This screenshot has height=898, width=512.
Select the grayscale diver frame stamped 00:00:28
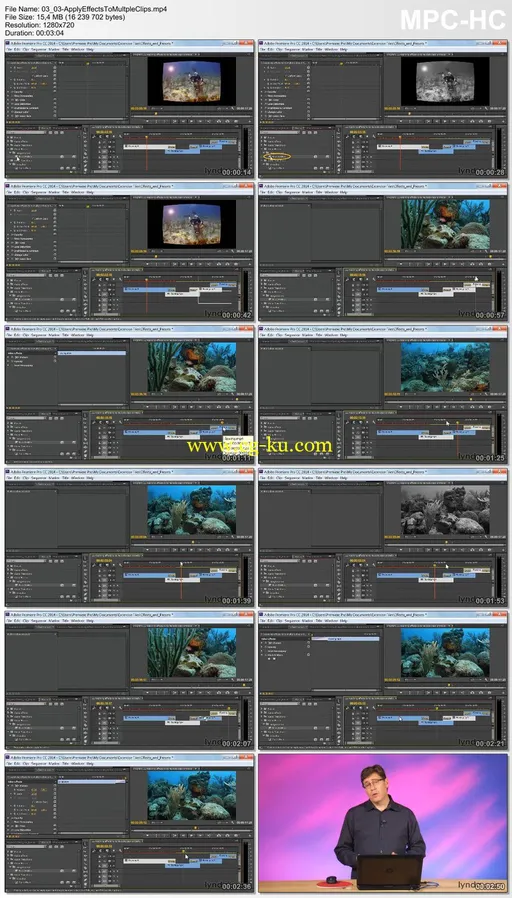(x=383, y=109)
